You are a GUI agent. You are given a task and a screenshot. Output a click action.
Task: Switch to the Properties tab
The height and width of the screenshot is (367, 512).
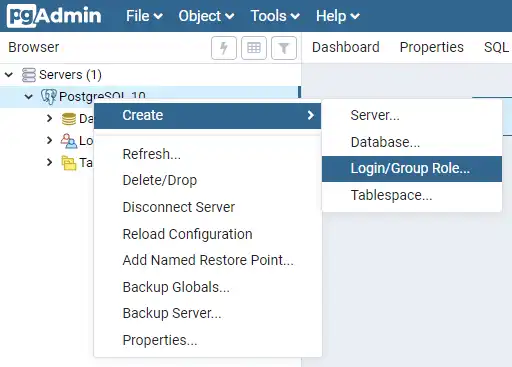point(431,47)
